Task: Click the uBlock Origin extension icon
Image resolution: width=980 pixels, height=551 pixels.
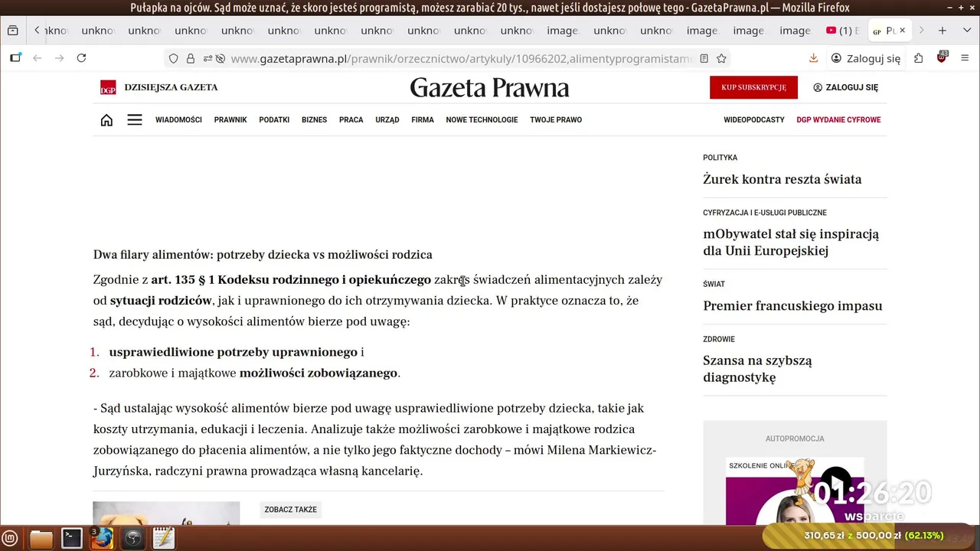Action: (x=942, y=58)
